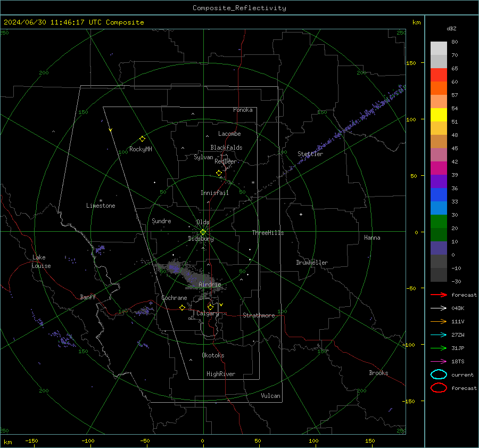Pick the purple 39–36 dBZ swatch
The width and height of the screenshot is (479, 448).
(439, 181)
